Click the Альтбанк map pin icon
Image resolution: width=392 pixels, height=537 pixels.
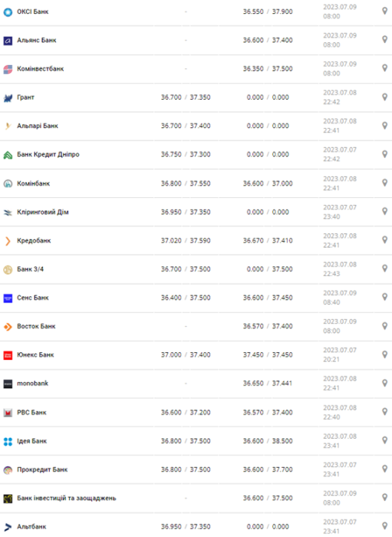(x=384, y=525)
